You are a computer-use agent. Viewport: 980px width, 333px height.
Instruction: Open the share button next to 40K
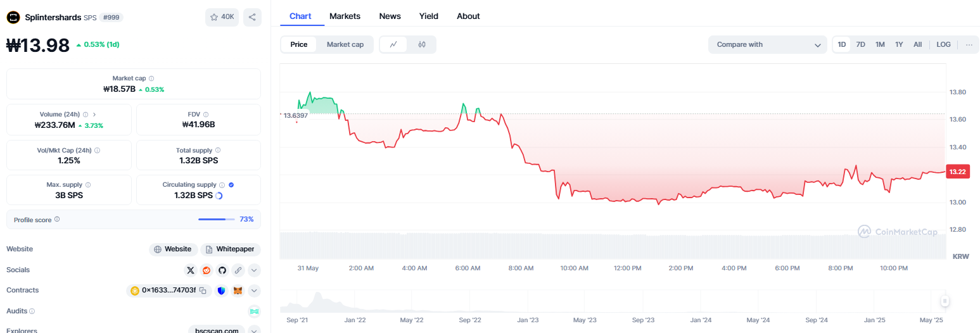[252, 17]
